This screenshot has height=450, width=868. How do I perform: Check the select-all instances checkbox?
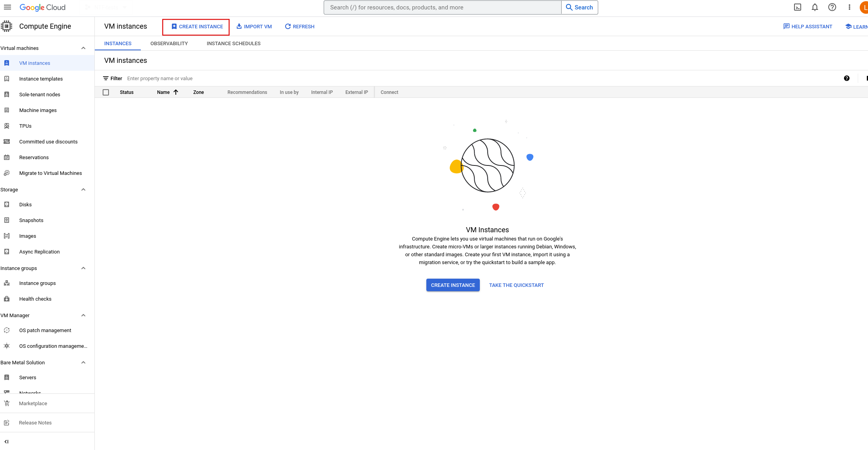click(106, 92)
